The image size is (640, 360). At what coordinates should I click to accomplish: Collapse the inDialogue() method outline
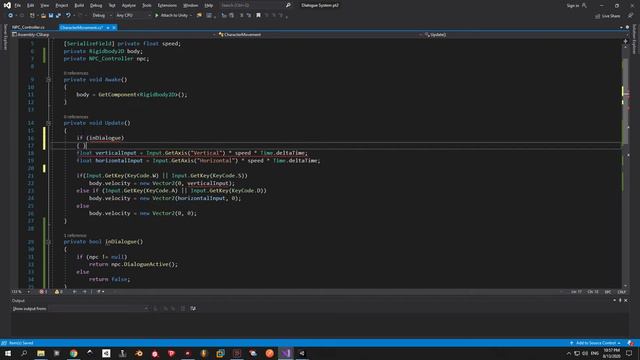point(49,242)
